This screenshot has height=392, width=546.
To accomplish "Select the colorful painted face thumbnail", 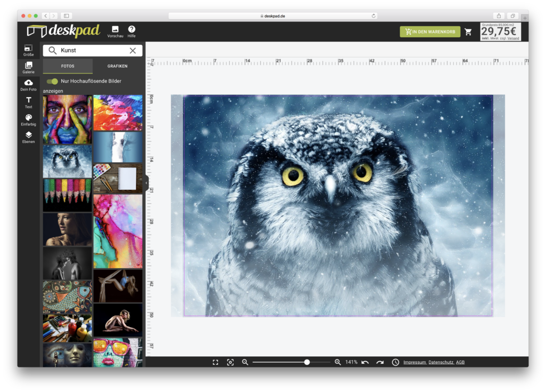I will tap(67, 119).
